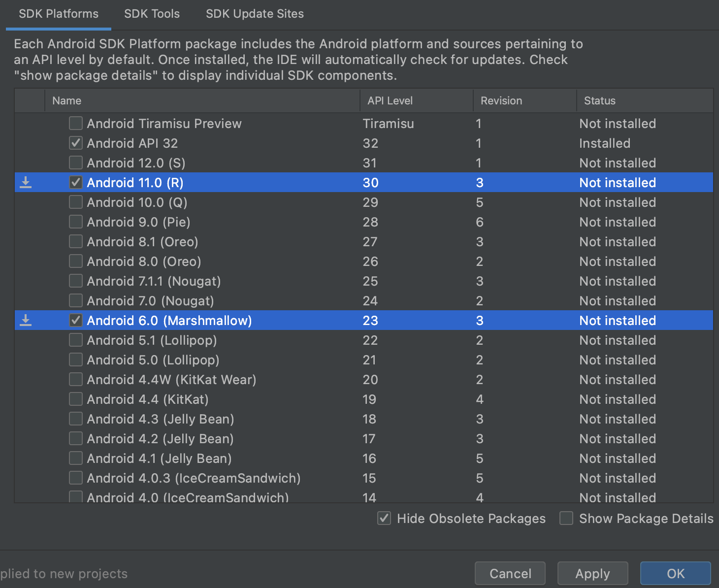Check the Android 5.0 (Lollipop) checkbox
719x588 pixels.
point(76,359)
